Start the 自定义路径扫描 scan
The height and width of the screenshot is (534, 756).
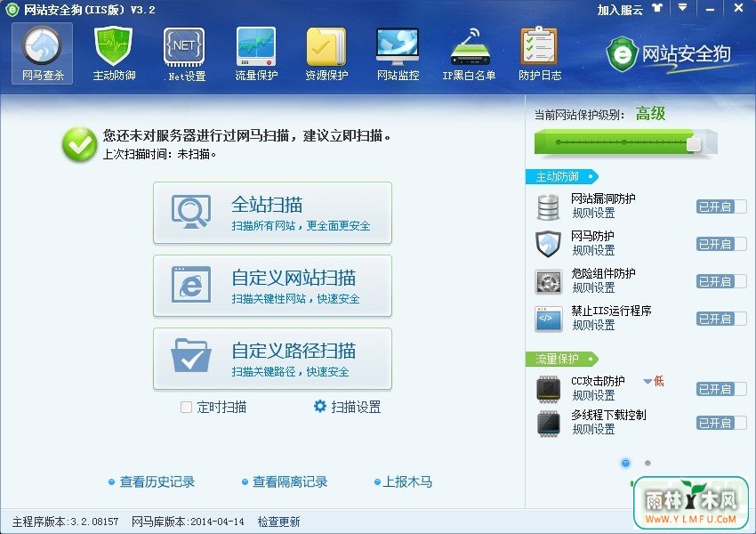point(272,359)
